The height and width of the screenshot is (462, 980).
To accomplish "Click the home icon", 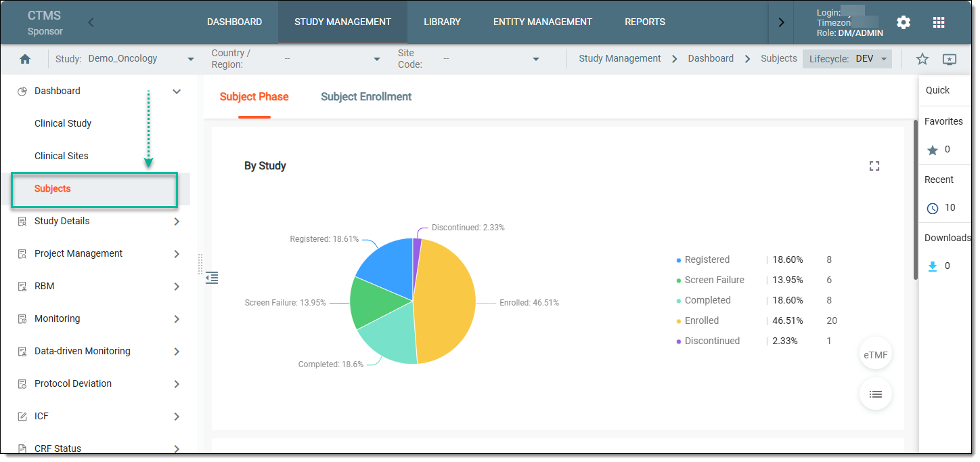I will [x=25, y=59].
